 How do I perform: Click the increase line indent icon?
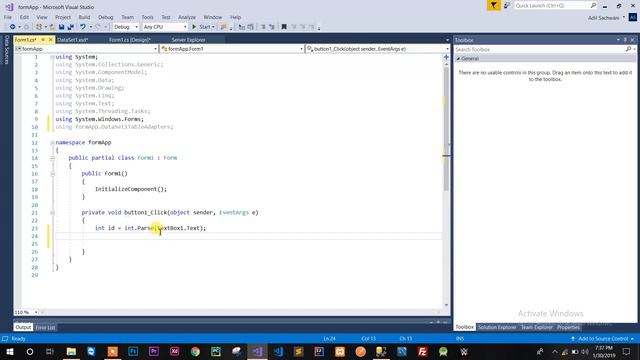271,27
